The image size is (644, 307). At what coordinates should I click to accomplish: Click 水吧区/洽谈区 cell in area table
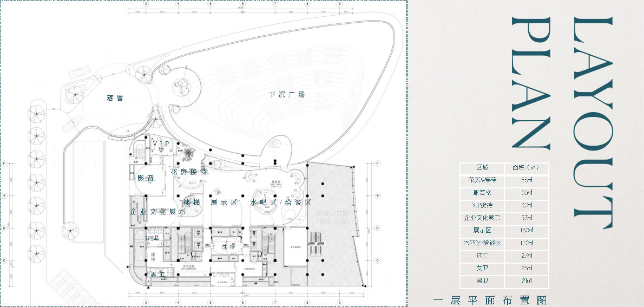coord(482,243)
